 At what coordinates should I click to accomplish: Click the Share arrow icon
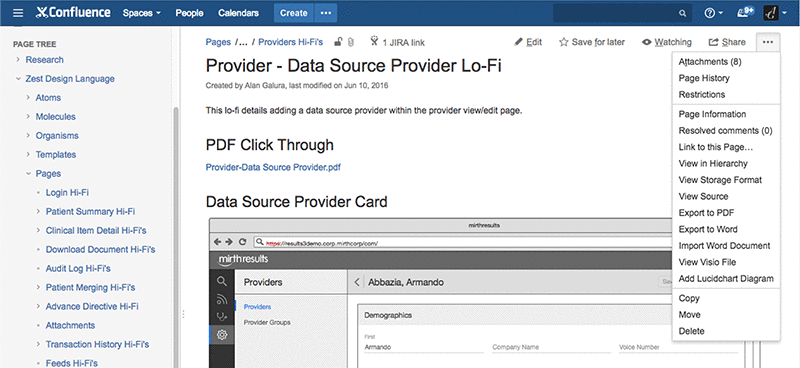[x=714, y=42]
